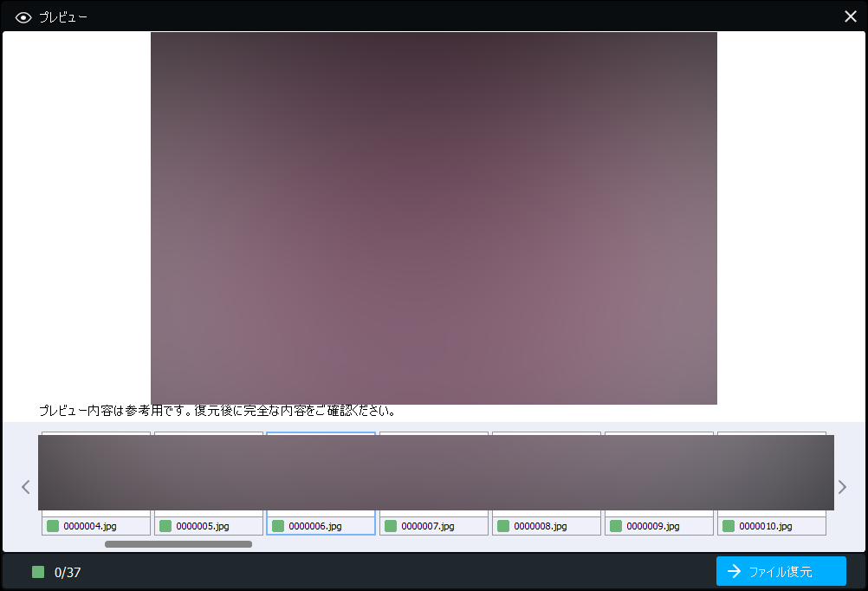Preview the thumbnail image for 0000005.jpg
The height and width of the screenshot is (591, 868).
tap(209, 474)
